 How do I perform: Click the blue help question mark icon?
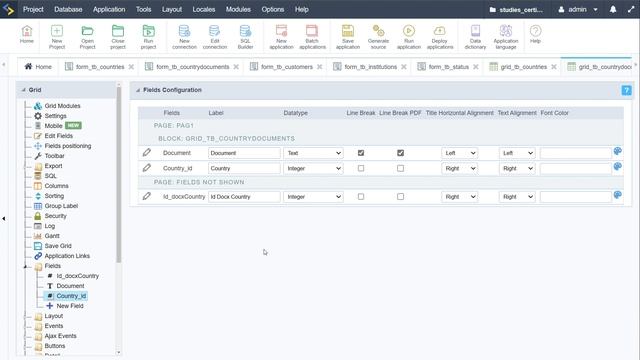tap(626, 90)
